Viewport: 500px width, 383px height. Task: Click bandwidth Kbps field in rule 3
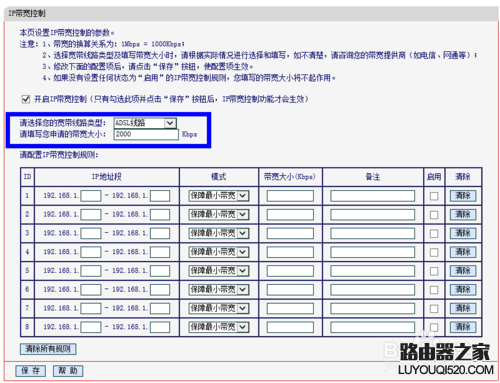pyautogui.click(x=290, y=233)
